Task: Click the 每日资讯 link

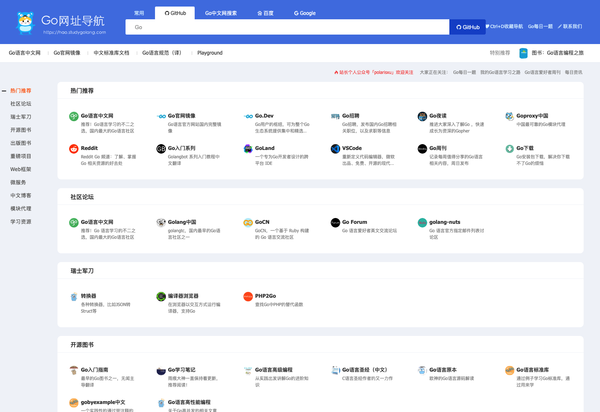Action: [573, 72]
